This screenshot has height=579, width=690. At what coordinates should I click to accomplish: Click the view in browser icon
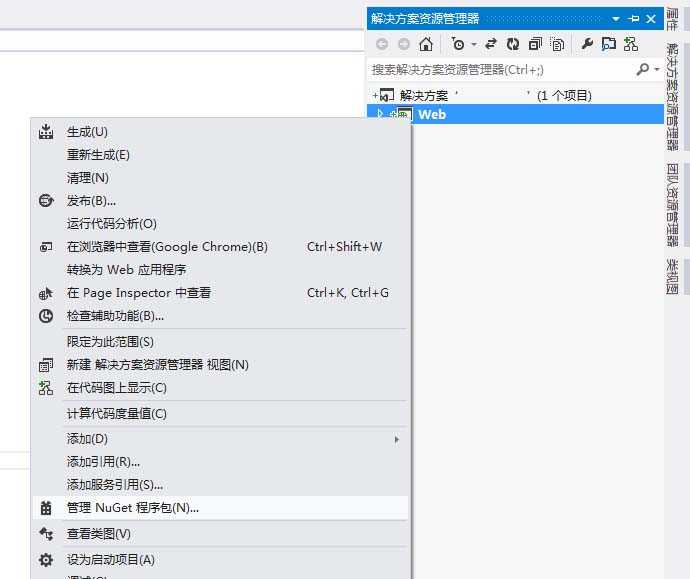(x=46, y=247)
